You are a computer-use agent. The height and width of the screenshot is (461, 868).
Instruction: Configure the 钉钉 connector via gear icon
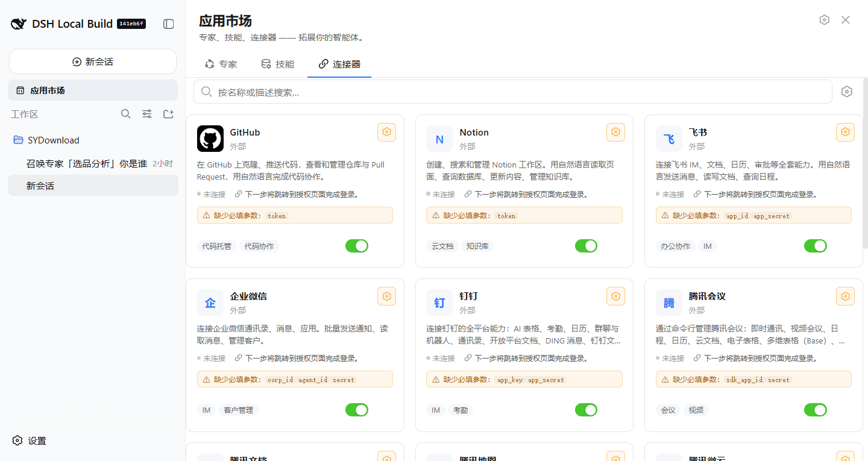(615, 296)
